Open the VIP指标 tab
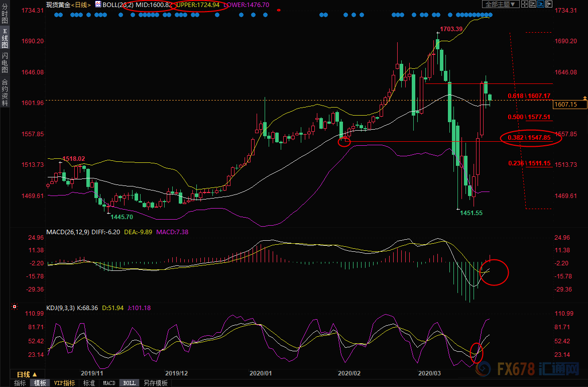 click(64, 383)
